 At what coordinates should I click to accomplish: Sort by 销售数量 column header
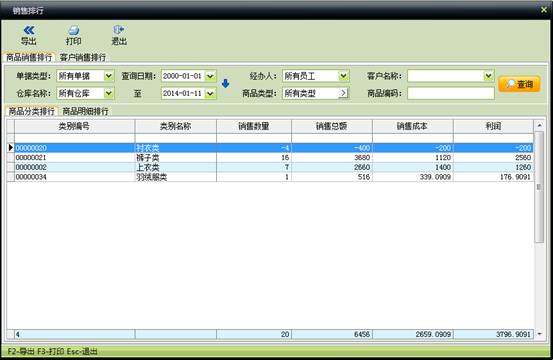(x=254, y=126)
